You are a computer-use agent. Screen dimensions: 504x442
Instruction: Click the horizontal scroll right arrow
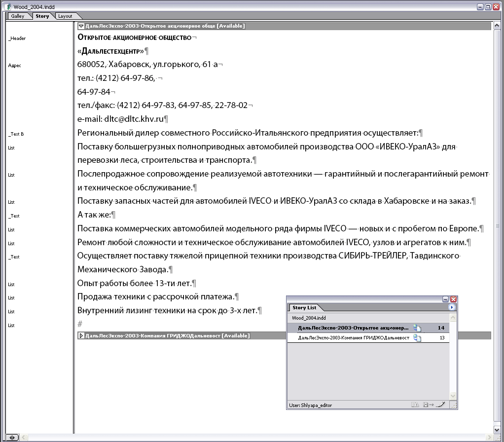tap(489, 438)
